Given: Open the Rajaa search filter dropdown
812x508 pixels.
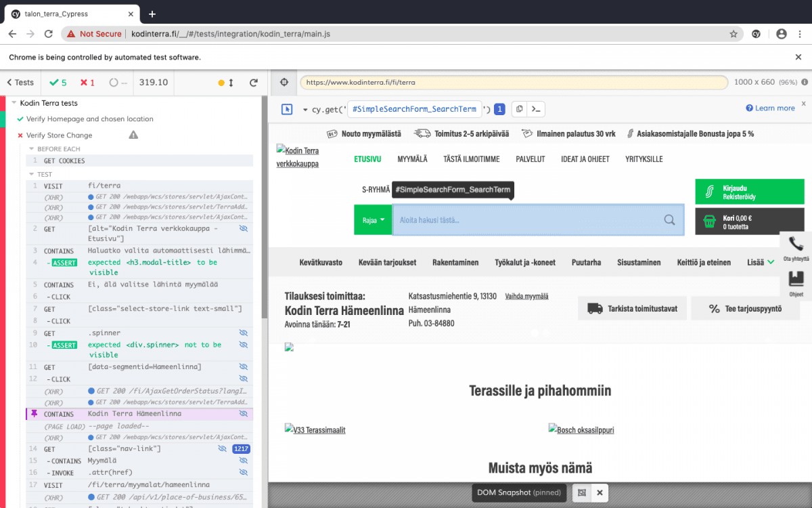Looking at the screenshot, I should click(x=373, y=219).
